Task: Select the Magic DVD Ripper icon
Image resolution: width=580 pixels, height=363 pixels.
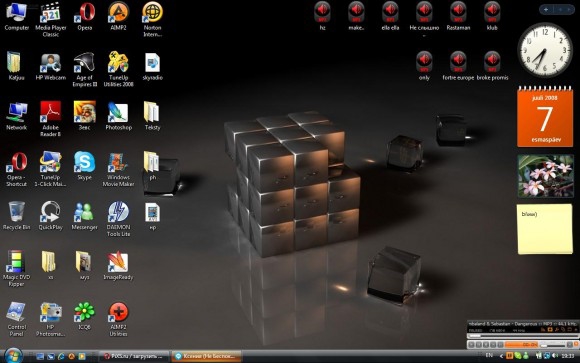Action: point(16,269)
